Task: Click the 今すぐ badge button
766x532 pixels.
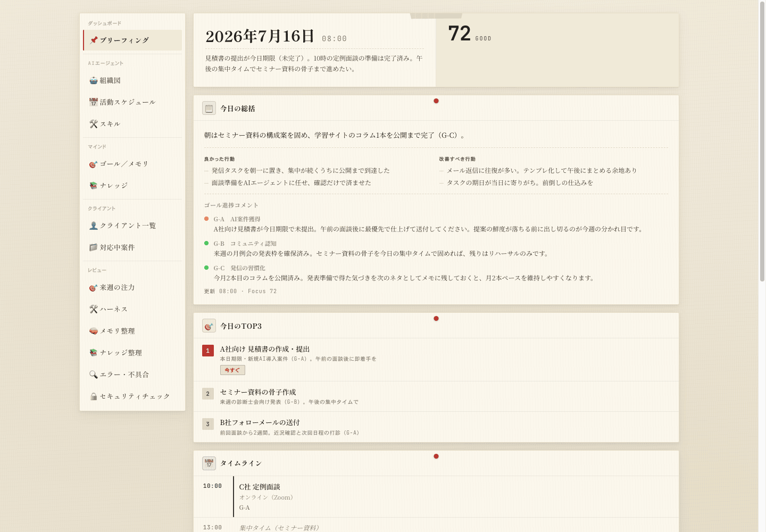Action: click(232, 370)
